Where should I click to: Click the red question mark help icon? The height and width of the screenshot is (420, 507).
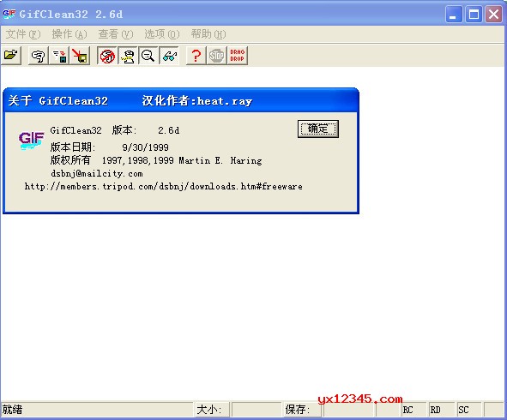click(196, 56)
